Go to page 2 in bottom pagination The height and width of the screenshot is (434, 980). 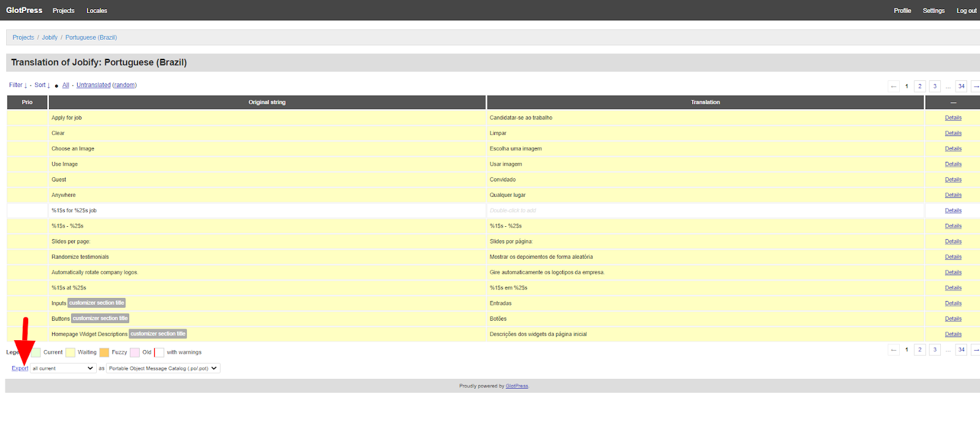point(919,350)
